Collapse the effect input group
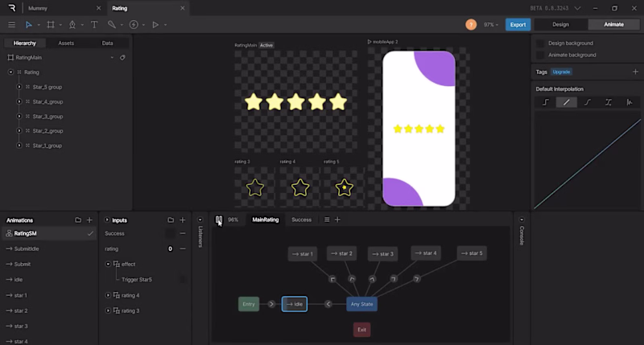 108,265
